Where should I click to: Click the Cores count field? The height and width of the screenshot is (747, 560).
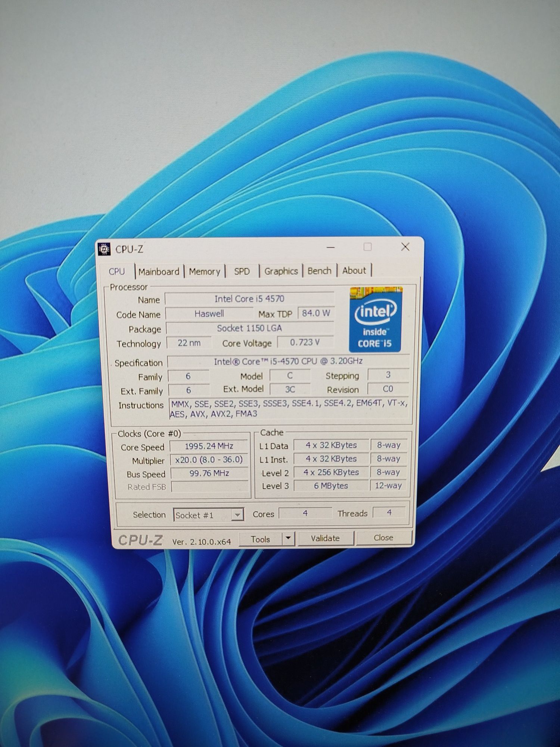click(x=305, y=513)
